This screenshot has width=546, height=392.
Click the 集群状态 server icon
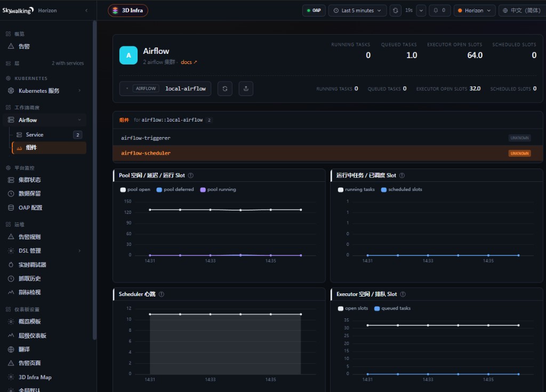[x=11, y=180]
